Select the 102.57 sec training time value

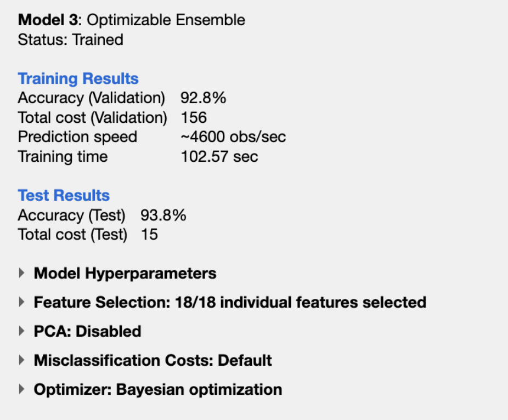point(219,156)
